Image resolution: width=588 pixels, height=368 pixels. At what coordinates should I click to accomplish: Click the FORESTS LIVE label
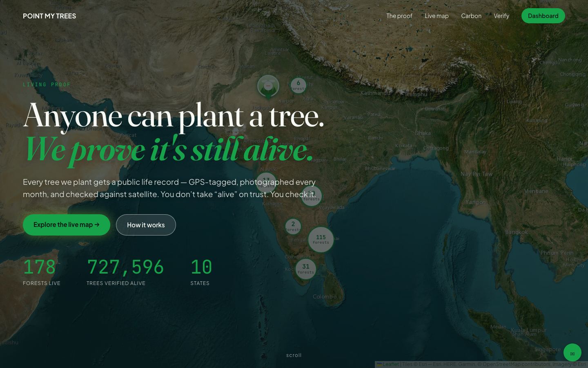[42, 283]
